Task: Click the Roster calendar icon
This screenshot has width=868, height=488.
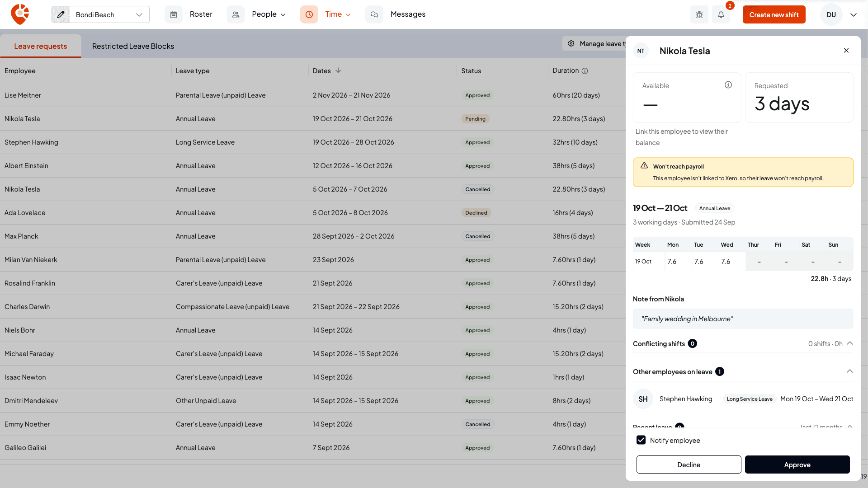Action: pyautogui.click(x=174, y=14)
